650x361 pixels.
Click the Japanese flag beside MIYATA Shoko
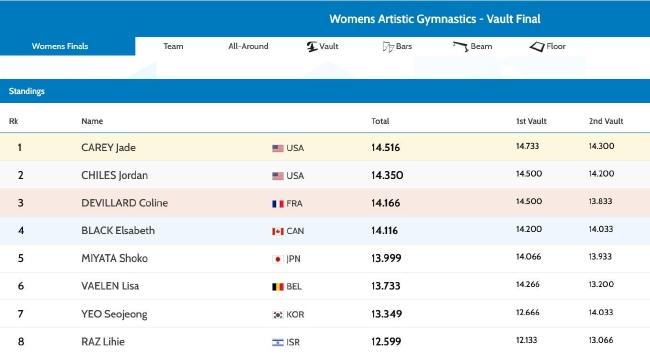(x=278, y=259)
